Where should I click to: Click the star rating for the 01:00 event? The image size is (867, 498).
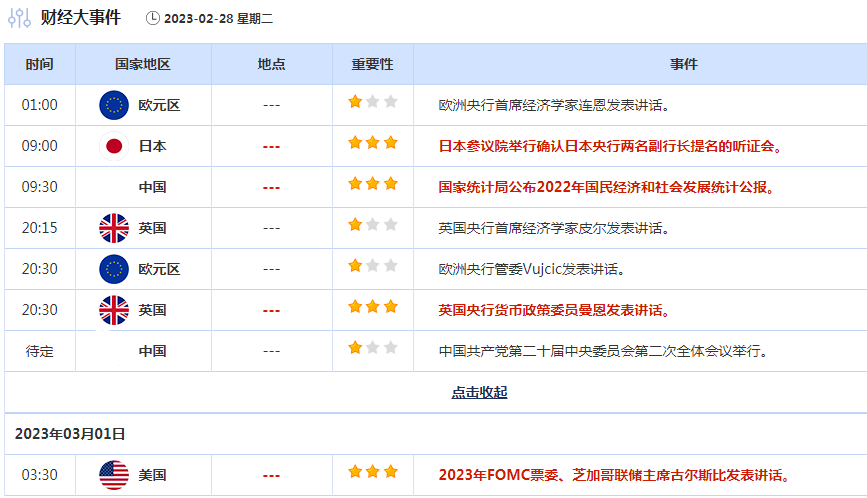(373, 102)
